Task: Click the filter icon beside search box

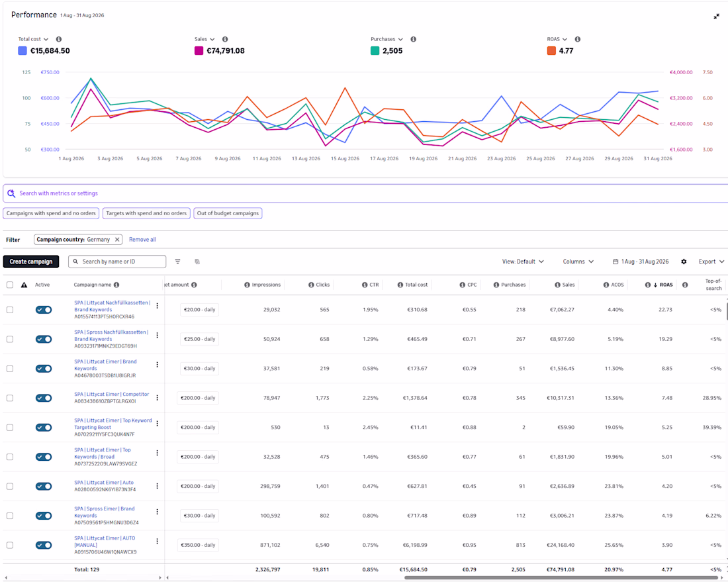Action: 178,262
